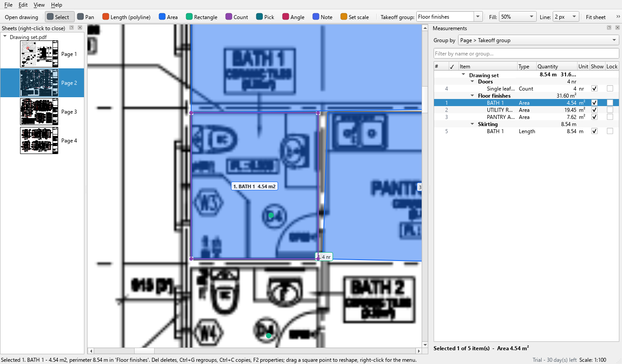Click Fit sheet button
Screen dimensions: 622x364
[596, 17]
